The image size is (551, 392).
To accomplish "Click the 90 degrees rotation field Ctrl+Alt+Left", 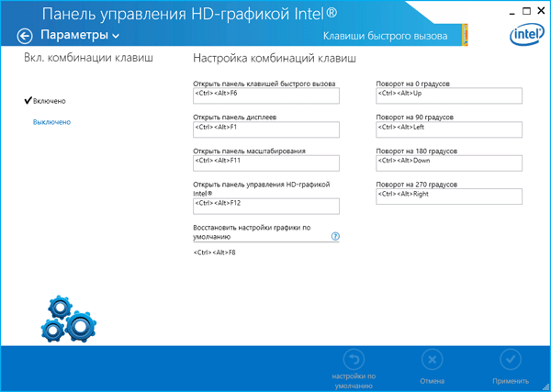I will tap(449, 129).
